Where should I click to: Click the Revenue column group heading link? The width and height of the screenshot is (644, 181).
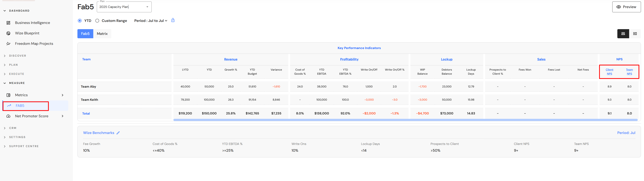tap(231, 59)
